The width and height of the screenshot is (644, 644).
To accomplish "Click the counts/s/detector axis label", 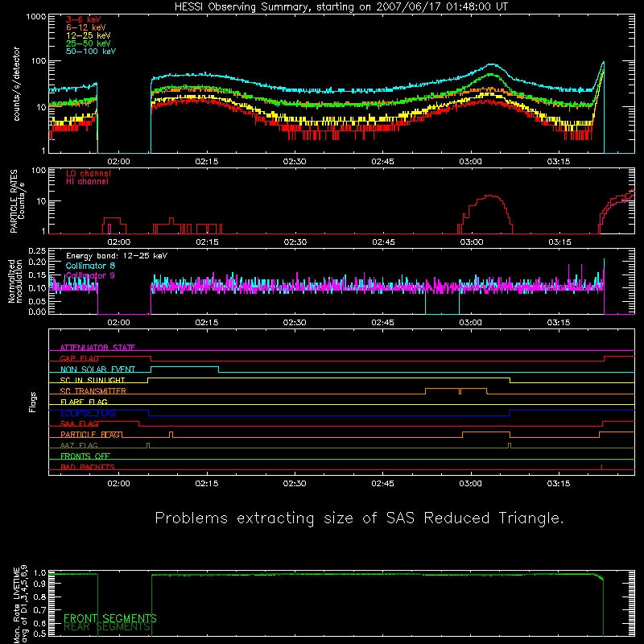I will (x=16, y=84).
